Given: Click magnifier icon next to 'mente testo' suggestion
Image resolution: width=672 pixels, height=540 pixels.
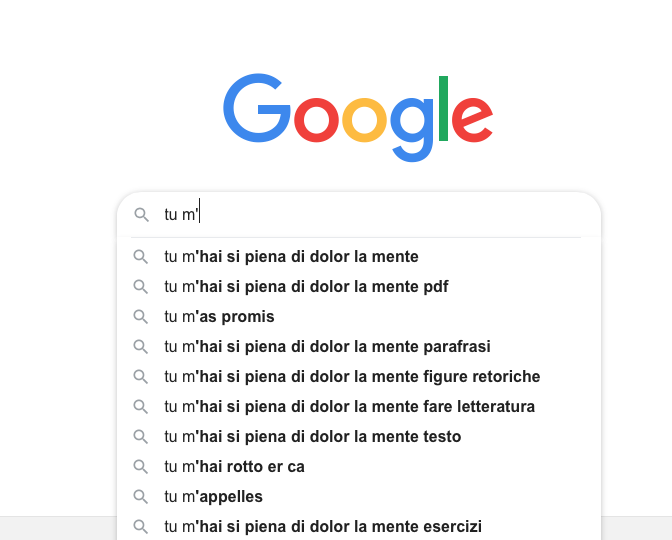Looking at the screenshot, I should click(140, 437).
